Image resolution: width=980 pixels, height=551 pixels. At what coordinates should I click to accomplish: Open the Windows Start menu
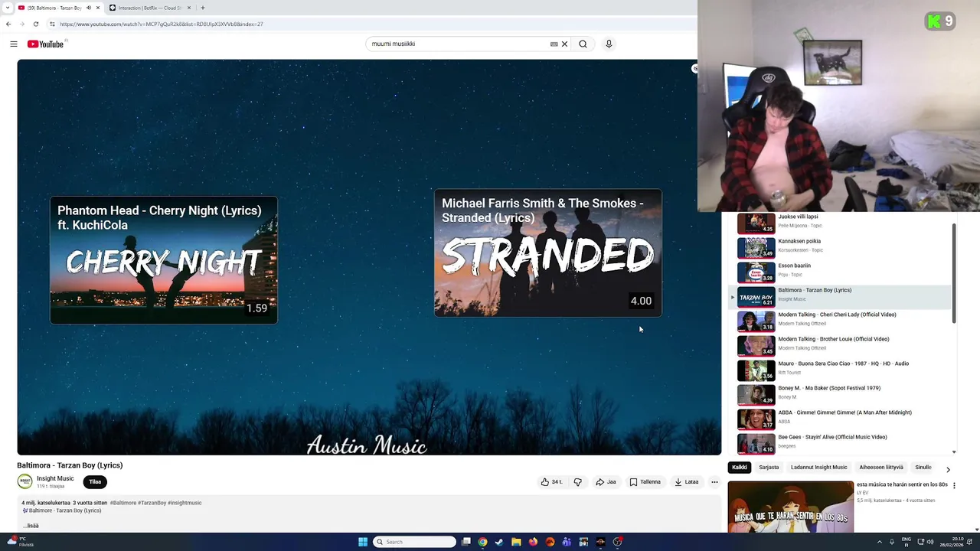tap(363, 542)
